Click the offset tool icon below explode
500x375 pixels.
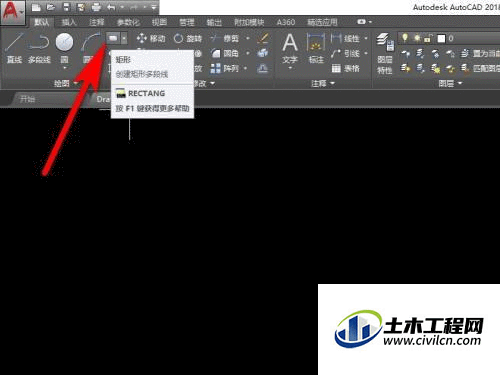click(x=263, y=69)
